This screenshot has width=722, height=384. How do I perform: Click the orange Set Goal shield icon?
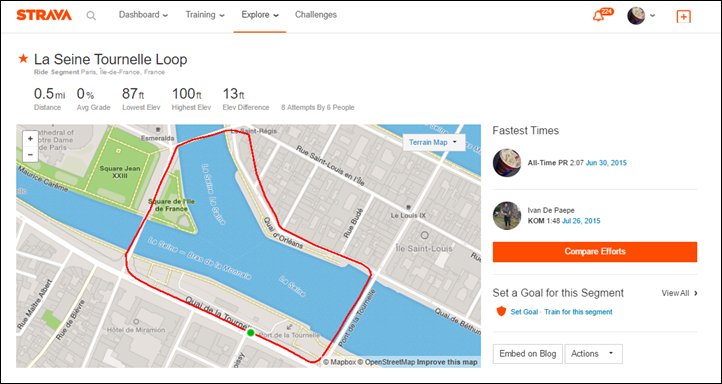(501, 312)
